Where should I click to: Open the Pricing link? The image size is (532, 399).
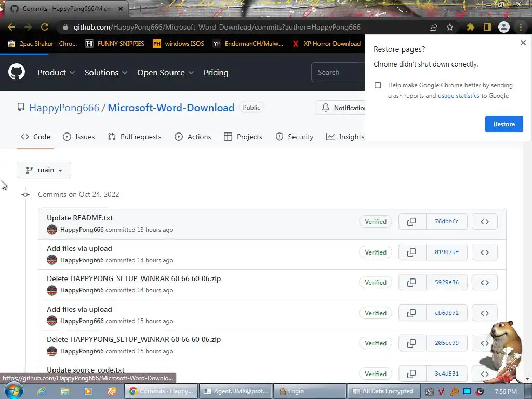point(216,73)
